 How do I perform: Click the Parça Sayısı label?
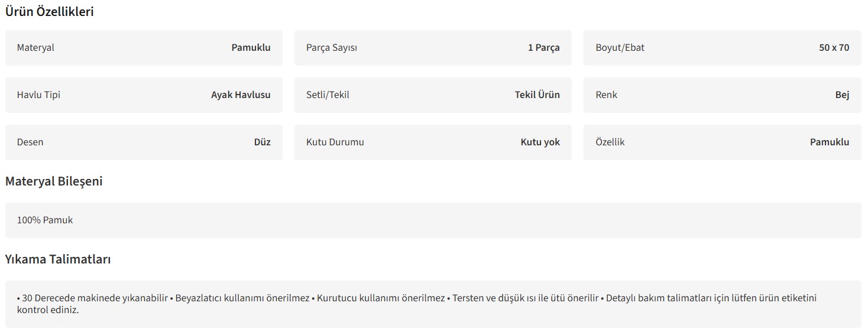pos(332,48)
